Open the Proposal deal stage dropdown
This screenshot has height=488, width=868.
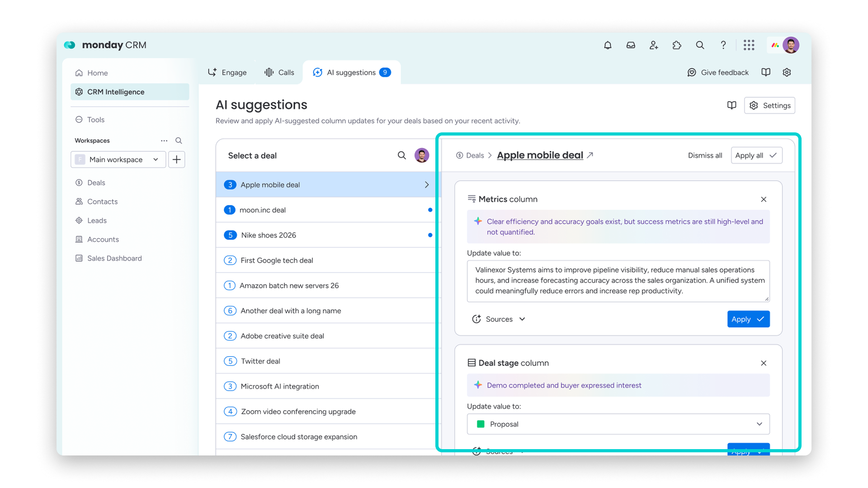tap(618, 424)
